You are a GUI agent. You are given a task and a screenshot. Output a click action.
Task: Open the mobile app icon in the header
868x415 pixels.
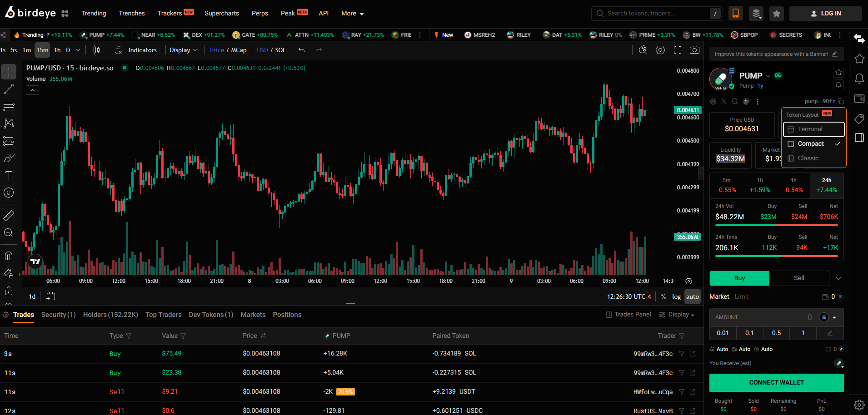pos(735,14)
